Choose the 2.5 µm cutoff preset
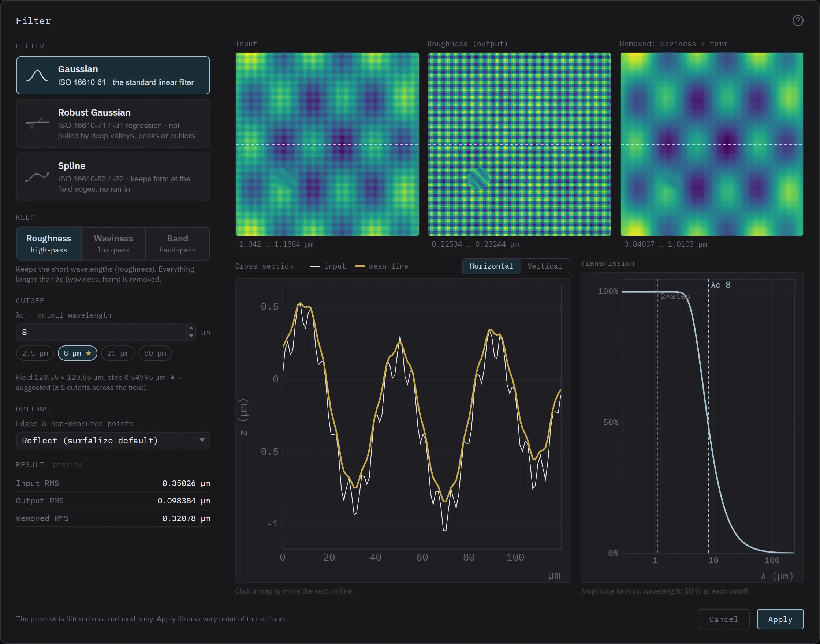Viewport: 820px width, 644px height. tap(35, 353)
